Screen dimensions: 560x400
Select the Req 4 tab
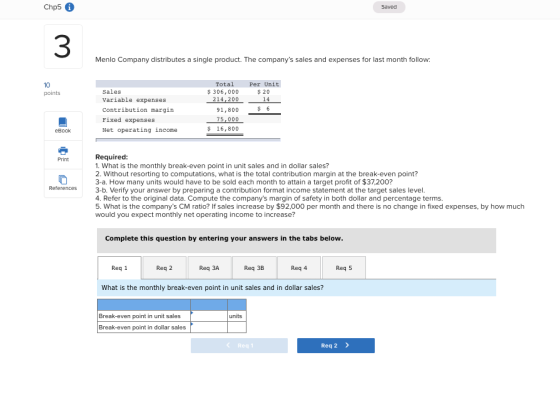[299, 268]
